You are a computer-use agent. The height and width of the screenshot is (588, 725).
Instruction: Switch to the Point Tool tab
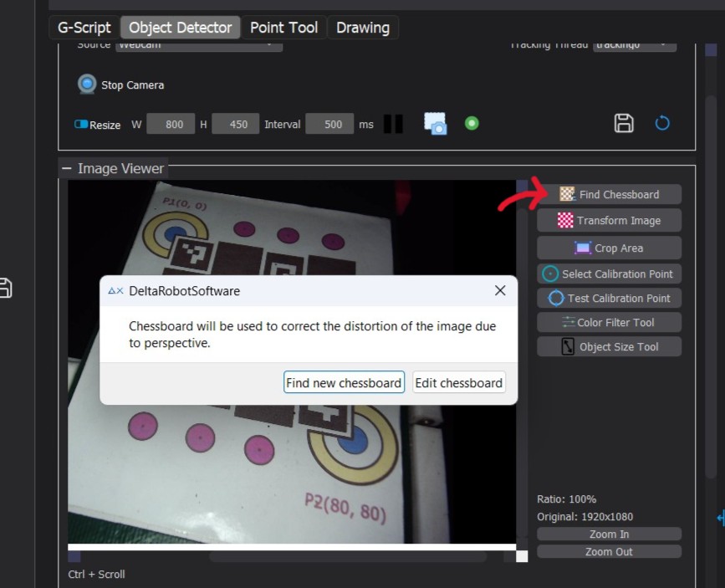tap(283, 28)
